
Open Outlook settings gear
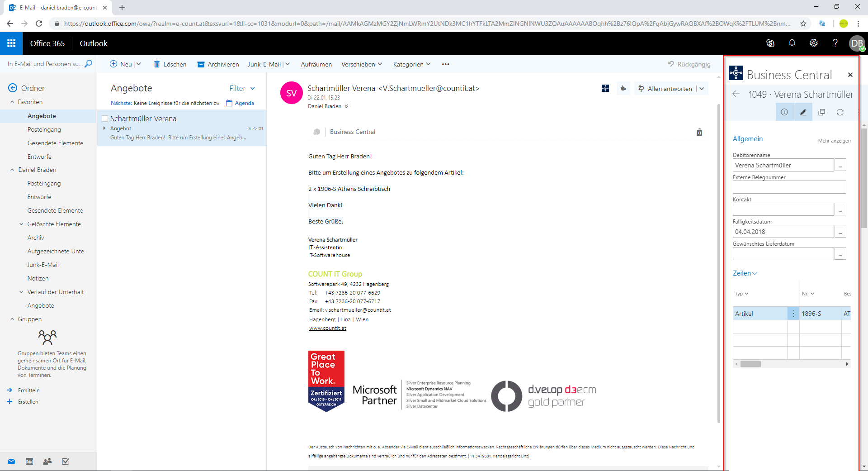pyautogui.click(x=814, y=43)
